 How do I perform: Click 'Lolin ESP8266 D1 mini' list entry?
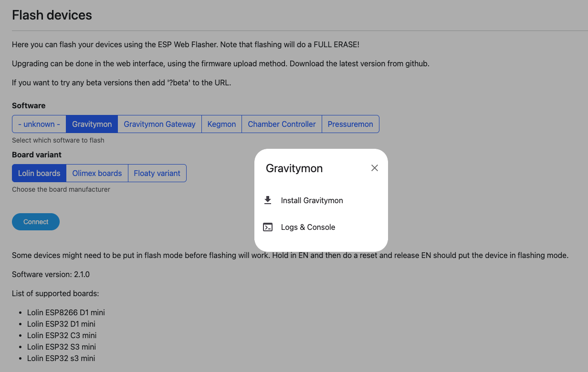(66, 312)
